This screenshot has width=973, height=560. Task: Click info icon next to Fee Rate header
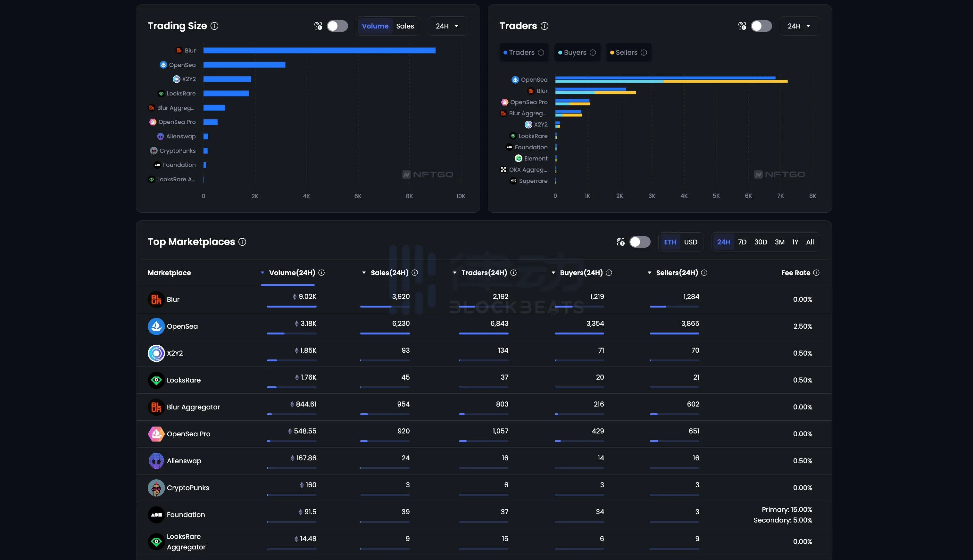[816, 273]
